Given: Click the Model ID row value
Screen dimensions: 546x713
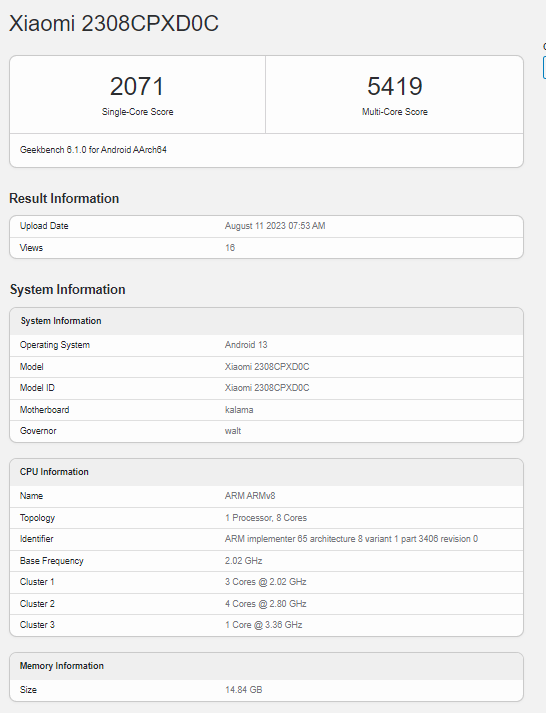Looking at the screenshot, I should 267,388.
